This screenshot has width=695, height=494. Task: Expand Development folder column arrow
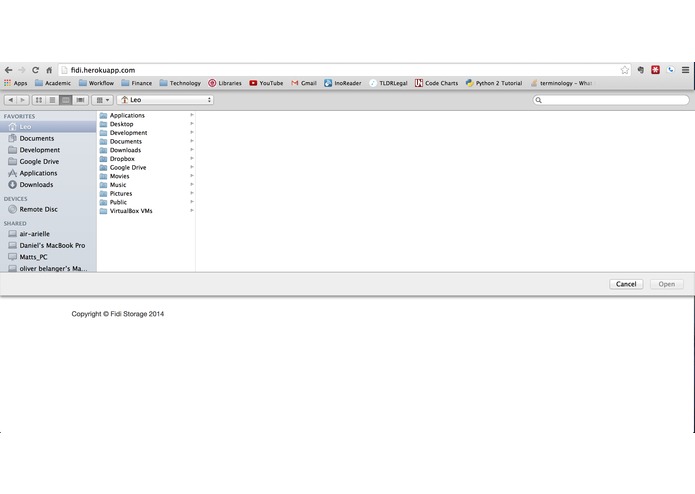pos(192,132)
